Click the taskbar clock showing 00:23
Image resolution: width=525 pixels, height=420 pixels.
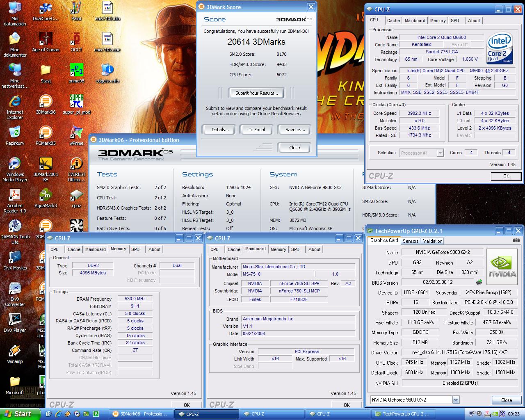tap(514, 414)
